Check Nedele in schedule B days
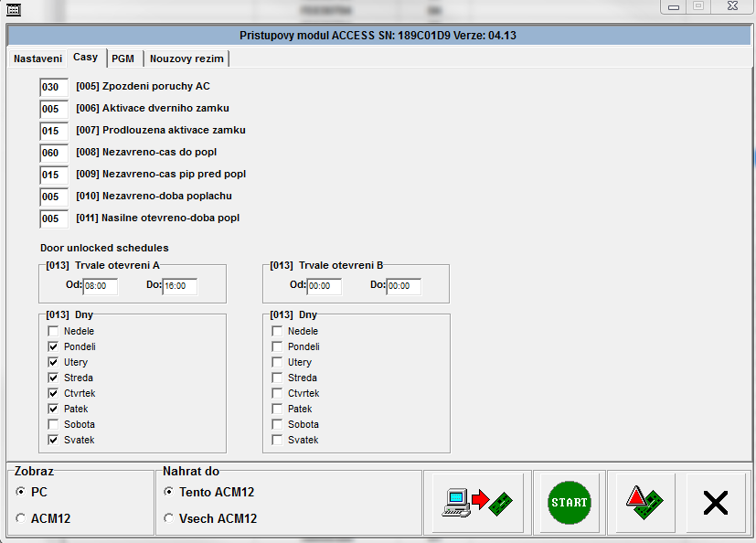Screen dimensions: 756x543 click(277, 332)
